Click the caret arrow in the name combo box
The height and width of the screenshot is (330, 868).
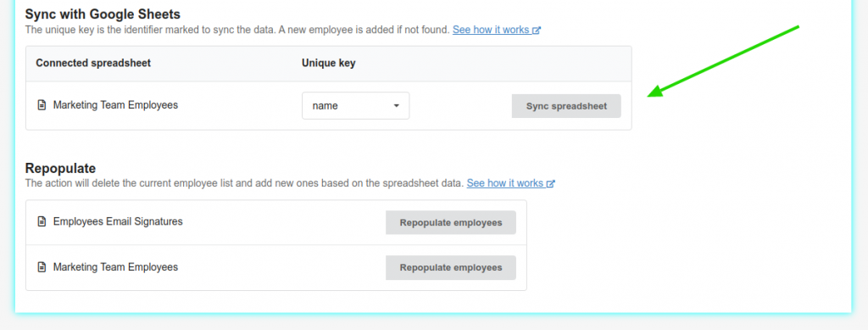tap(397, 105)
